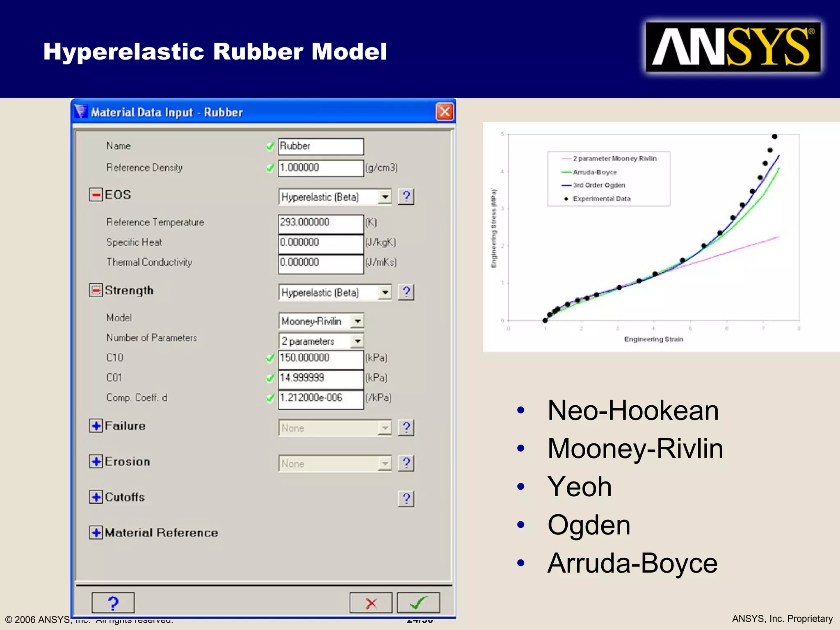Click the Name input field containing Rubber
Screen dimensions: 840x630
[x=321, y=146]
